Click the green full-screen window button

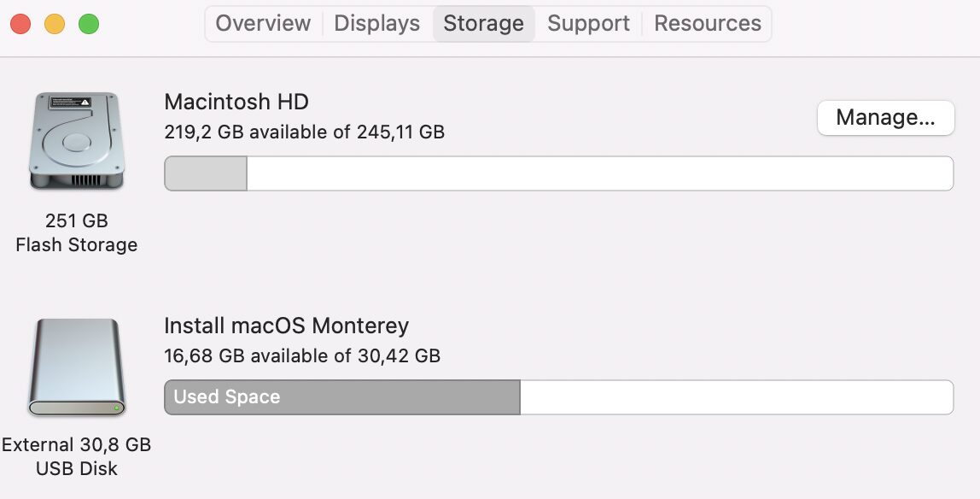89,24
